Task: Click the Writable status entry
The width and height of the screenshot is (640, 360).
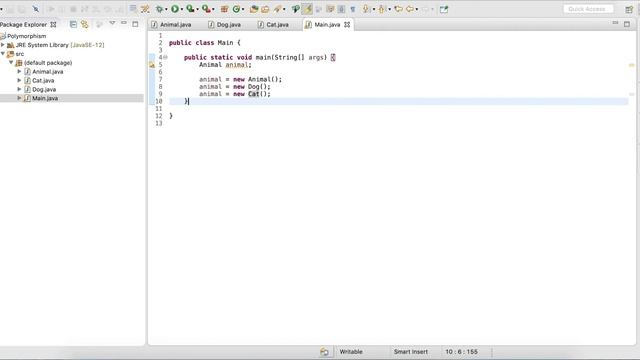Action: (x=351, y=351)
